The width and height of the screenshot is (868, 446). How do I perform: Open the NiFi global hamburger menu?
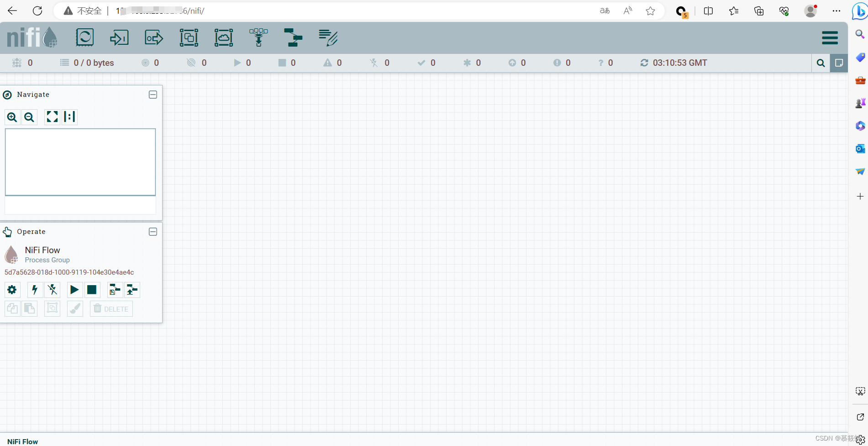(x=830, y=37)
